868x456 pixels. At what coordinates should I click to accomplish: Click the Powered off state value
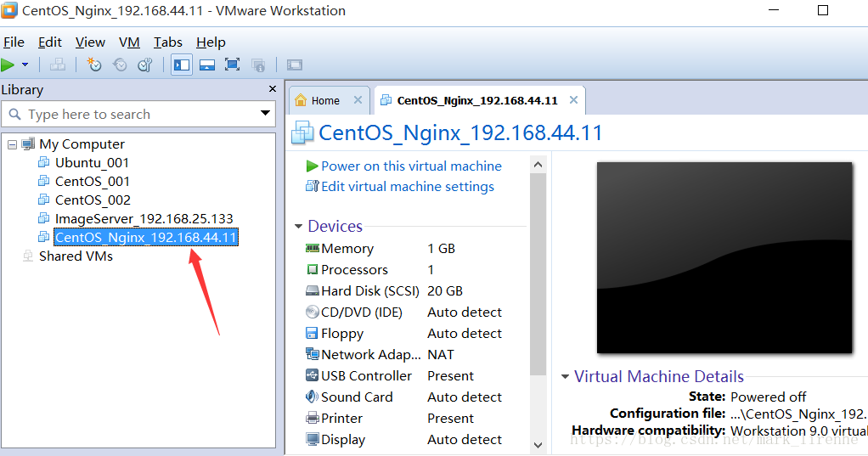769,397
